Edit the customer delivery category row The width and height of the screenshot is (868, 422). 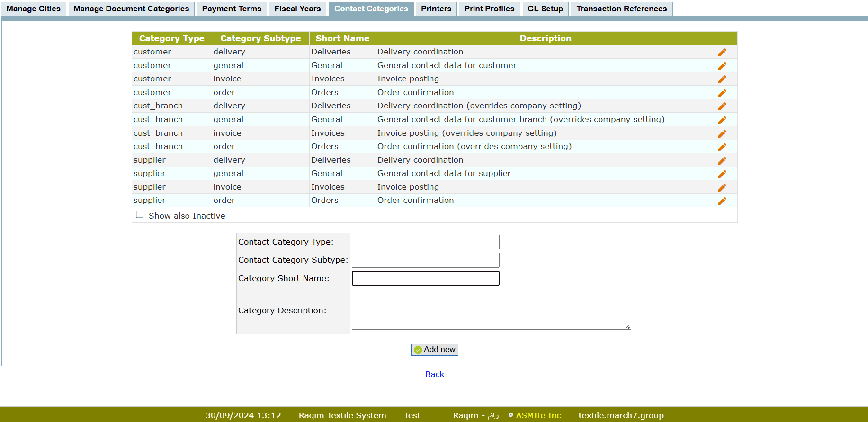click(722, 52)
